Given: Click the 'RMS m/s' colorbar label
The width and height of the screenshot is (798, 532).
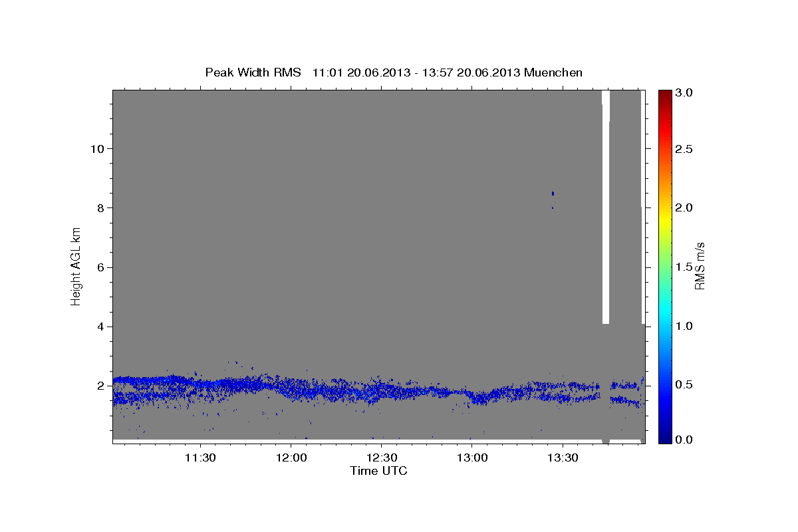Looking at the screenshot, I should point(700,266).
